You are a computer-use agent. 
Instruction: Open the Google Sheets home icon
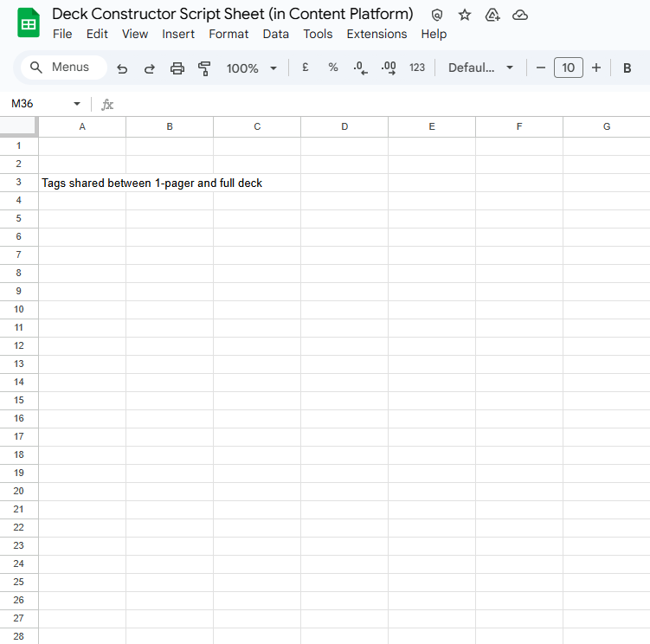29,23
